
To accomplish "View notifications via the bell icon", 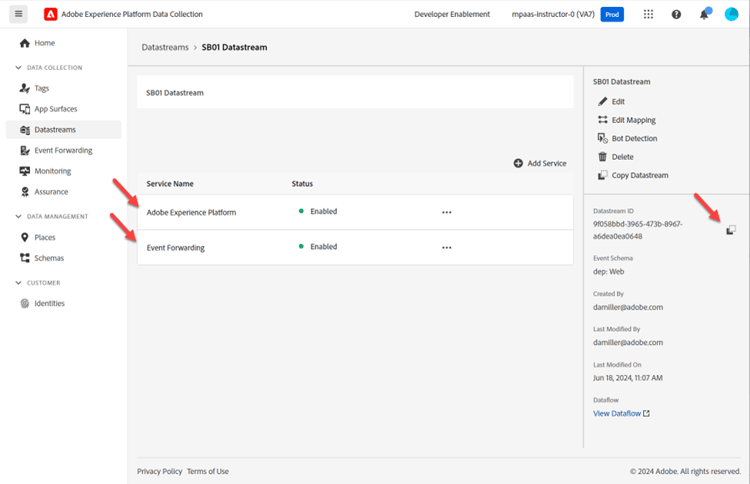I will pyautogui.click(x=704, y=14).
